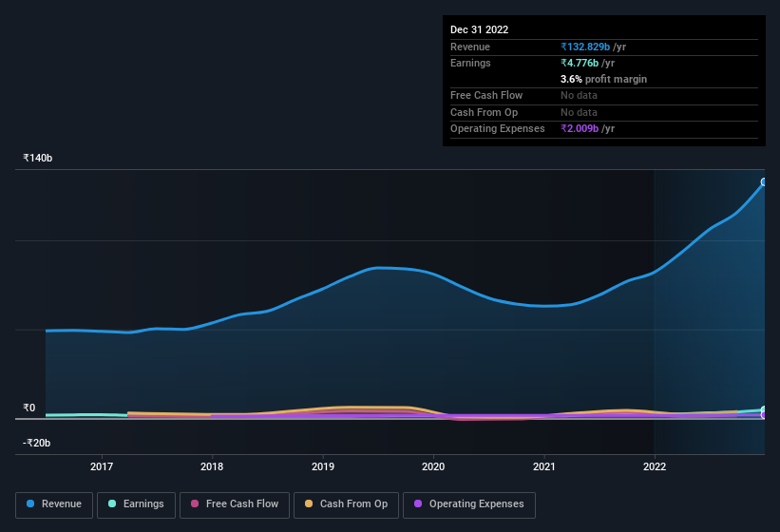780x532 pixels.
Task: Click the Free Cash Flow row in tooltip
Action: [x=604, y=95]
